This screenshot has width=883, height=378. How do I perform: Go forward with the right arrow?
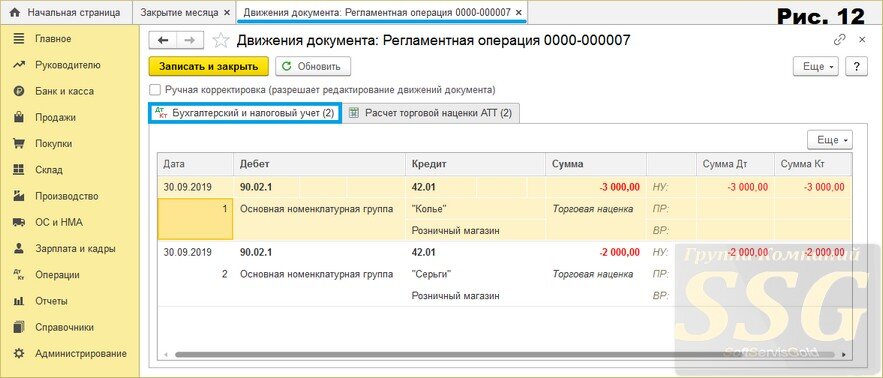[x=190, y=40]
